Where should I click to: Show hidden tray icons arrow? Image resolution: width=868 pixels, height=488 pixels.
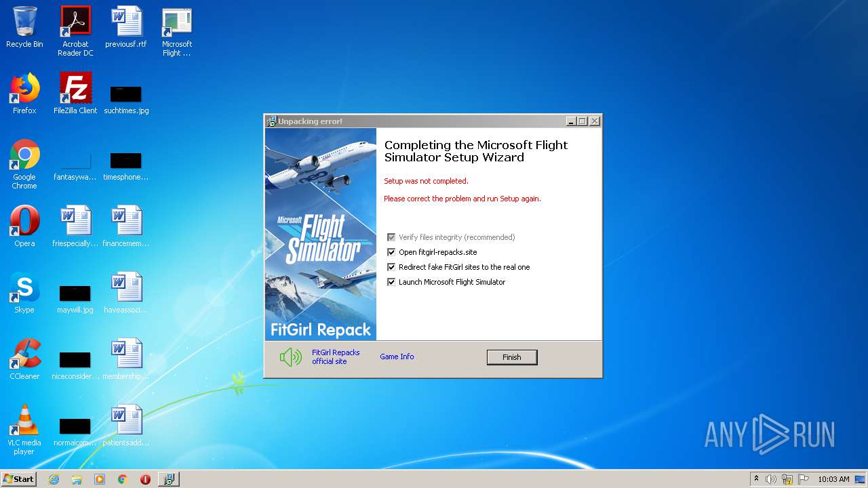pyautogui.click(x=756, y=479)
